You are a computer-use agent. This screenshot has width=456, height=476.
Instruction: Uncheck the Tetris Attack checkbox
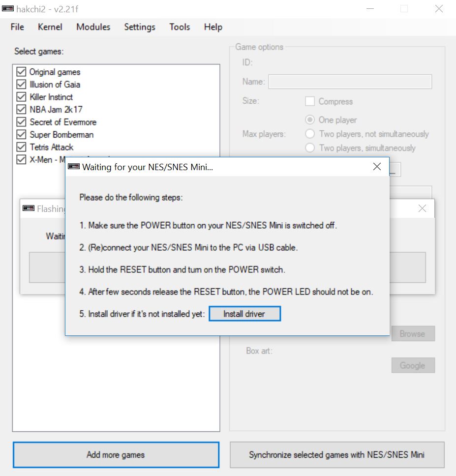coord(21,147)
